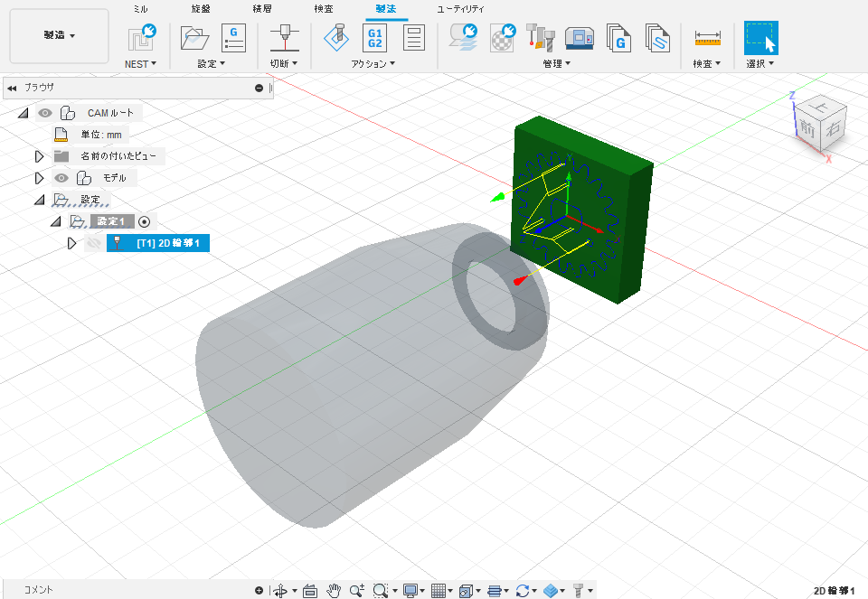
Task: Show the hidden [T1] 2D 輪郭1 toolpath
Action: click(94, 243)
